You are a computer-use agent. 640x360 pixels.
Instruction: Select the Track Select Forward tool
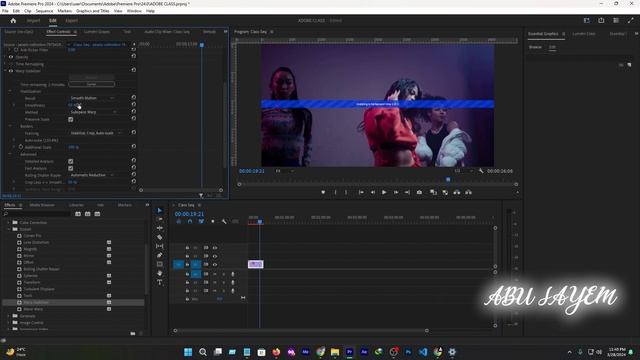pyautogui.click(x=160, y=219)
